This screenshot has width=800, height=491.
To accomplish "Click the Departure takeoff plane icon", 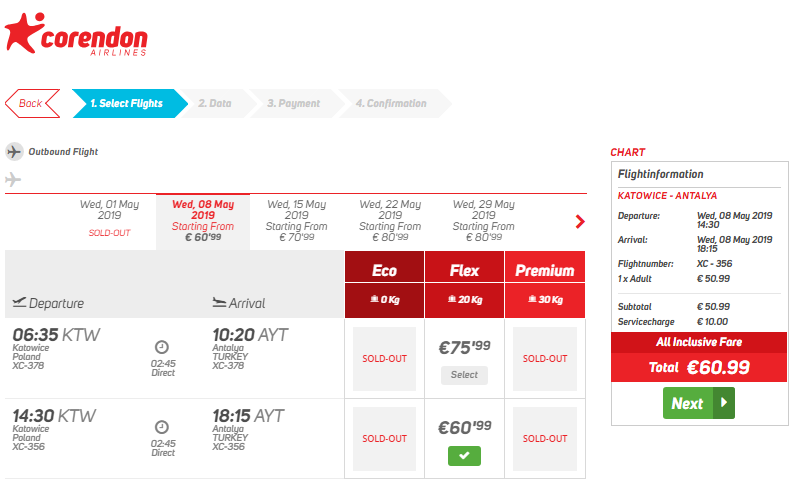I will click(19, 302).
